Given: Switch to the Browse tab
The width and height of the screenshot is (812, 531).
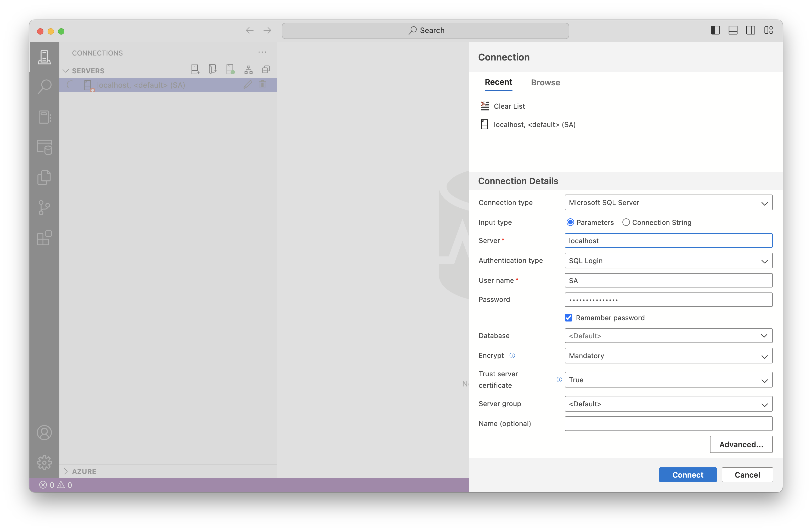Looking at the screenshot, I should [x=545, y=82].
